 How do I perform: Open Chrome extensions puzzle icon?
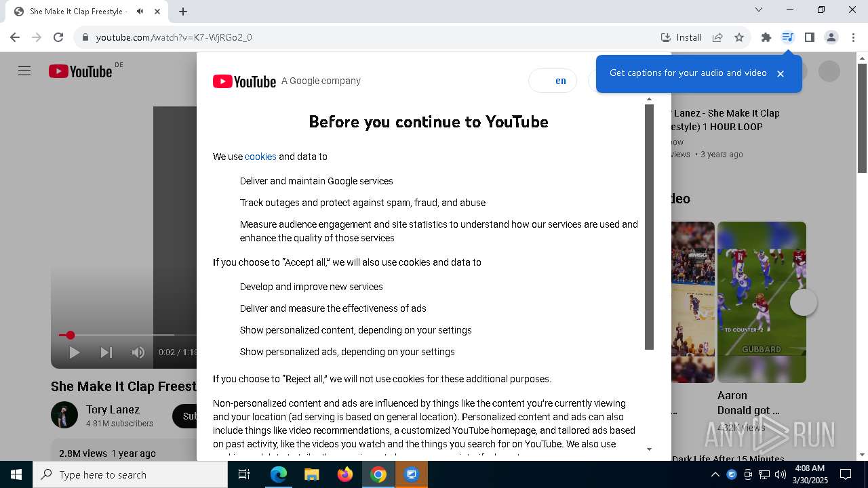[766, 37]
